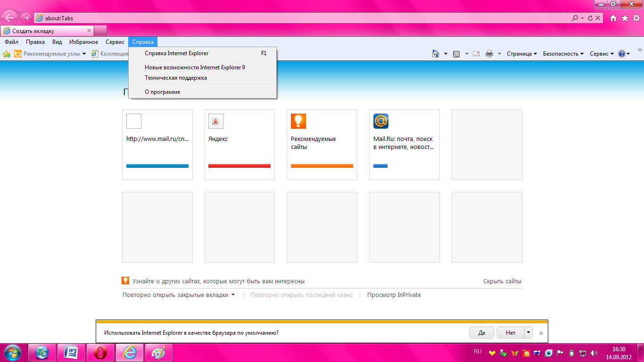Expand Повторно открыть закрытые вкладки dropdown
Image resolution: width=644 pixels, height=362 pixels.
coord(233,295)
